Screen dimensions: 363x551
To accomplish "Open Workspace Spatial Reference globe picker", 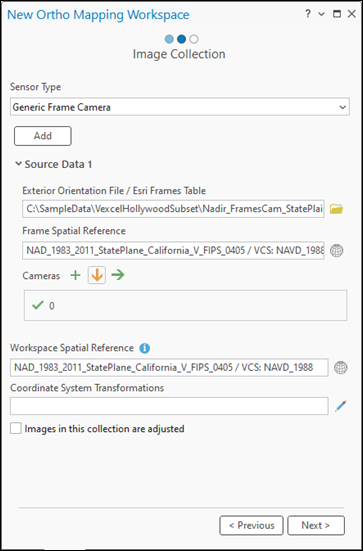I will point(341,368).
